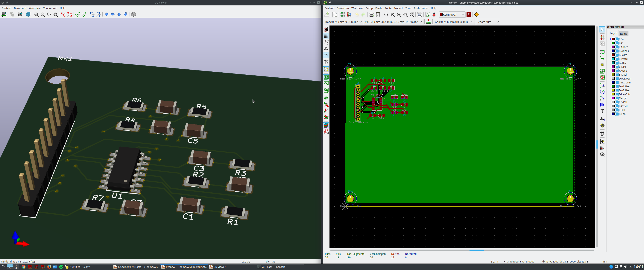Select the Delete items trash tool
The height and width of the screenshot is (270, 644).
pyautogui.click(x=602, y=133)
